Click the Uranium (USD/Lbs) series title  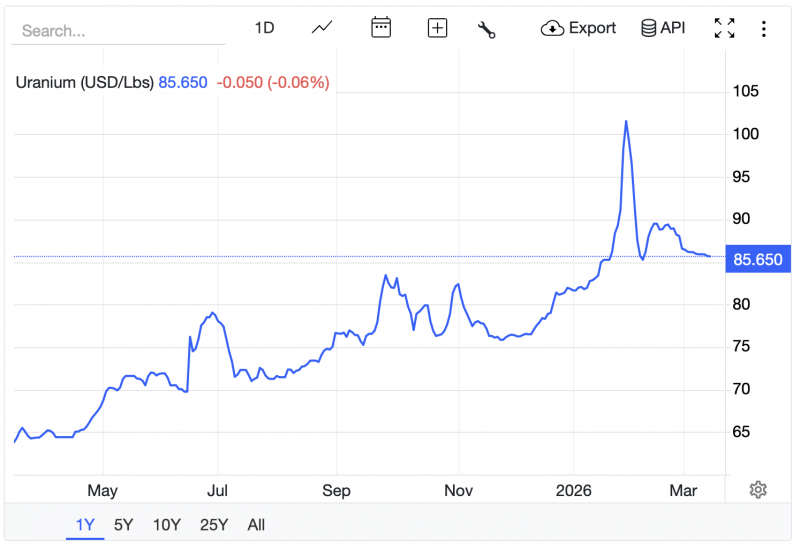tap(84, 82)
